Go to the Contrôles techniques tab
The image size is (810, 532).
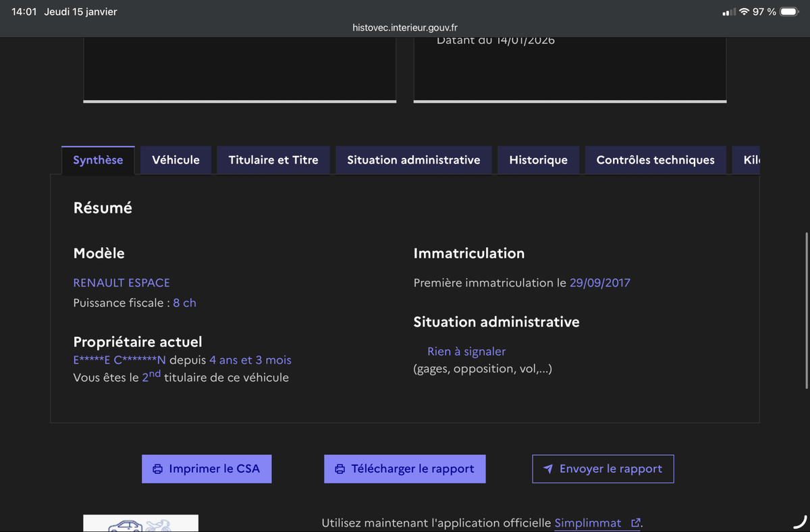coord(655,160)
